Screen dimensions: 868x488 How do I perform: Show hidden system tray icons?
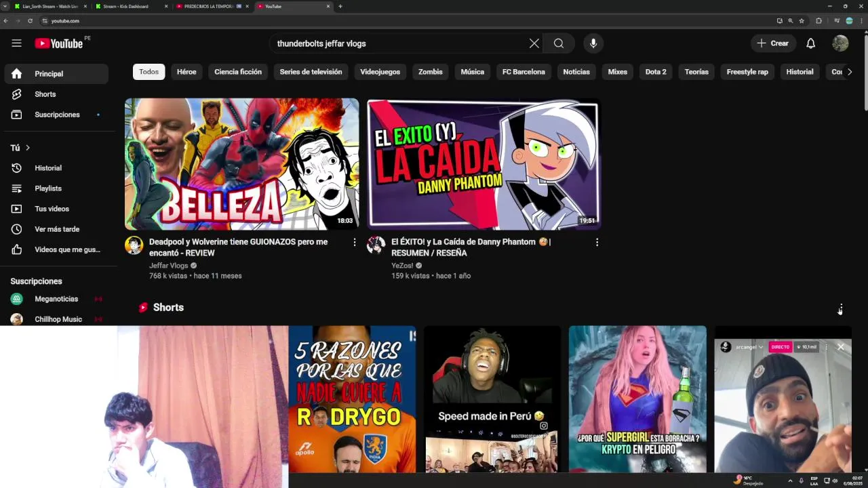coord(790,481)
